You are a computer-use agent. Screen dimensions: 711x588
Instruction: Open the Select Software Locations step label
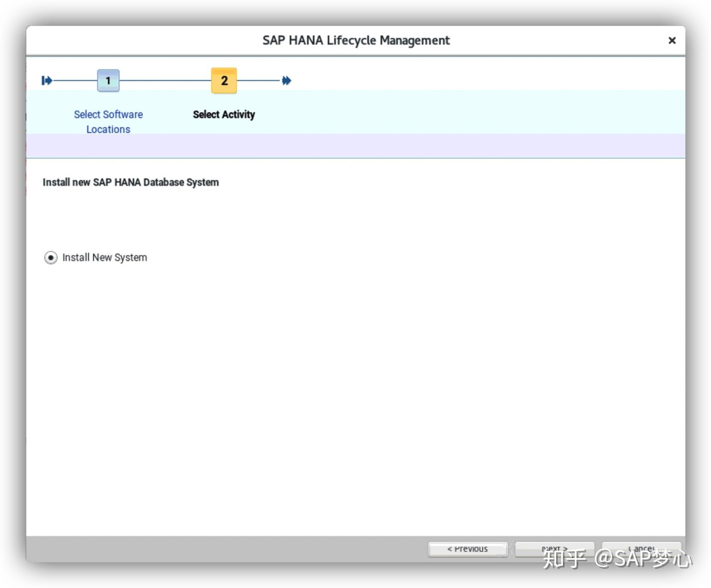click(108, 122)
